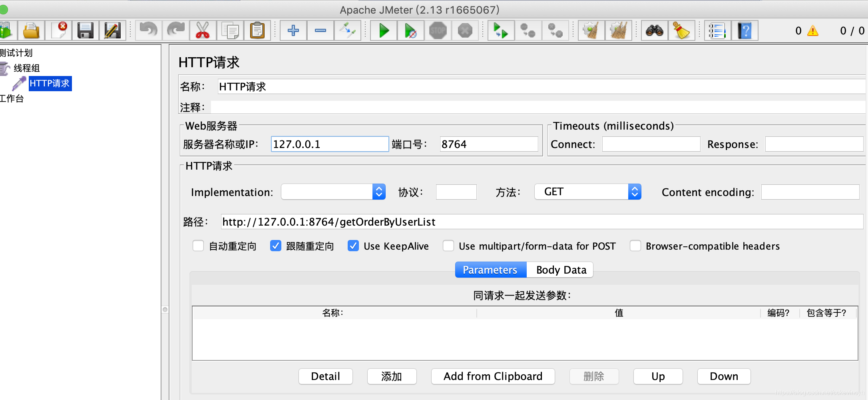This screenshot has height=400, width=868.
Task: Click the 协议 protocol field
Action: (x=456, y=192)
